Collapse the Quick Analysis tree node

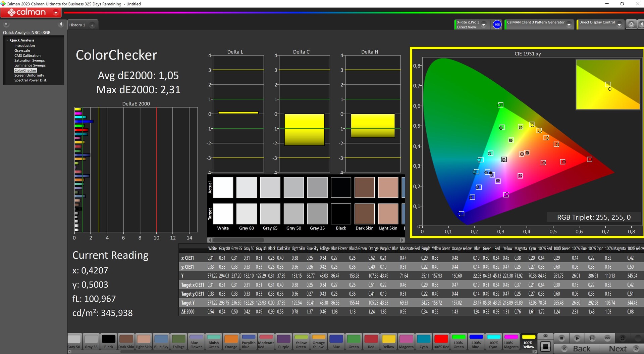(7, 40)
